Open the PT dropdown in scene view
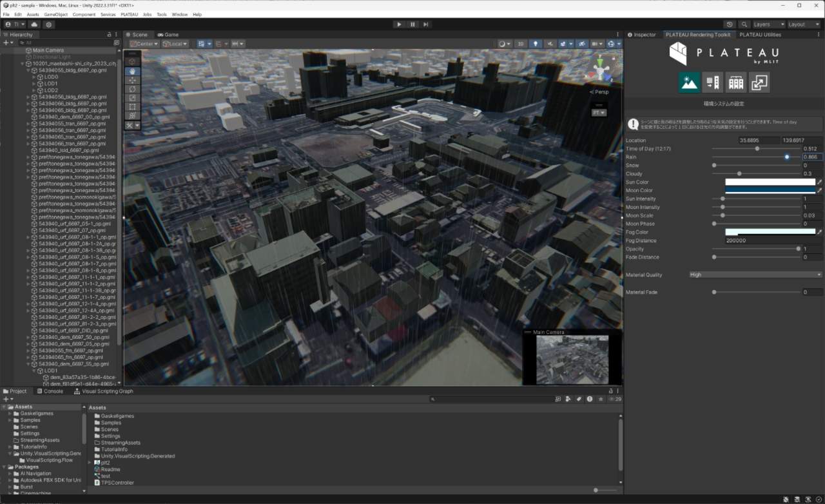The width and height of the screenshot is (825, 504). (x=599, y=113)
